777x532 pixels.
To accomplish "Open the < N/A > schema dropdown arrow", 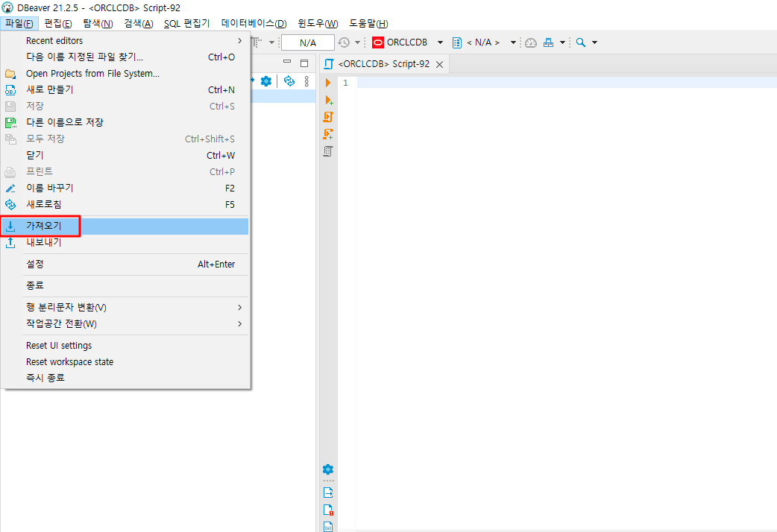I will point(513,42).
